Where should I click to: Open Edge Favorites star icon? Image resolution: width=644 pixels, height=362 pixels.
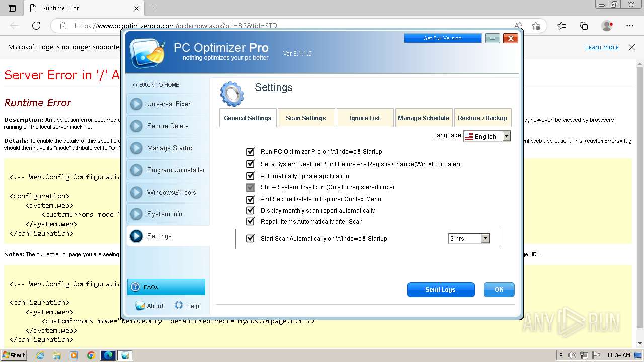click(x=561, y=26)
